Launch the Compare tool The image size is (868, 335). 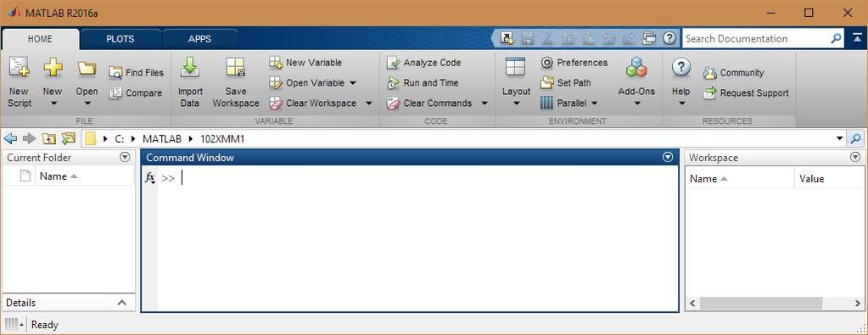(136, 93)
